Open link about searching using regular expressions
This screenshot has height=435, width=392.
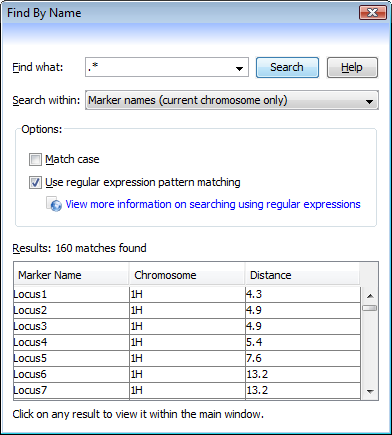tap(213, 204)
